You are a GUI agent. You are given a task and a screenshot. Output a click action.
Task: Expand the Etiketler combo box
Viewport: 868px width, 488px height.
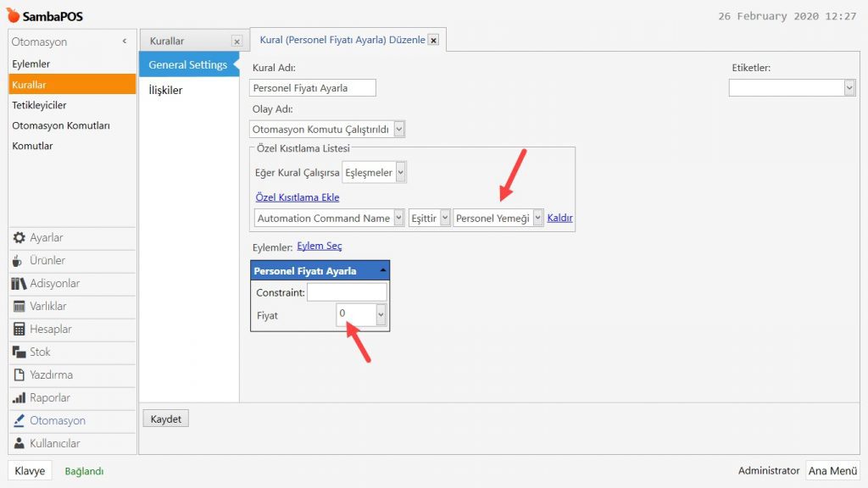[849, 88]
